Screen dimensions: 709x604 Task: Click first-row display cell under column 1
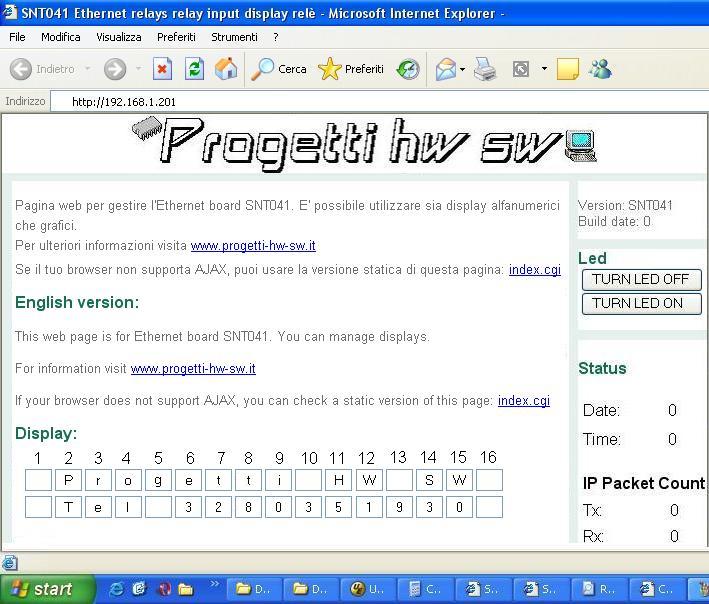pos(38,480)
